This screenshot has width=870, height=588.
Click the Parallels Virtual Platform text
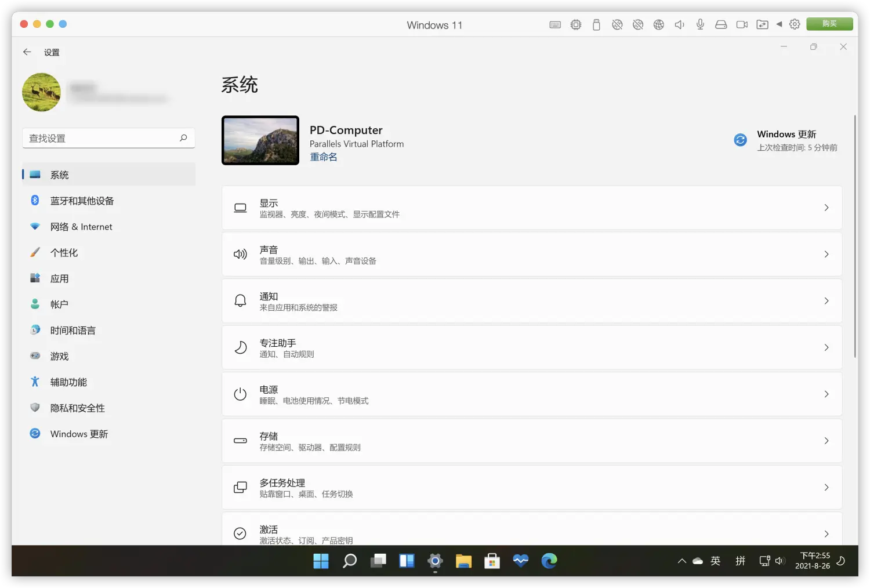357,144
